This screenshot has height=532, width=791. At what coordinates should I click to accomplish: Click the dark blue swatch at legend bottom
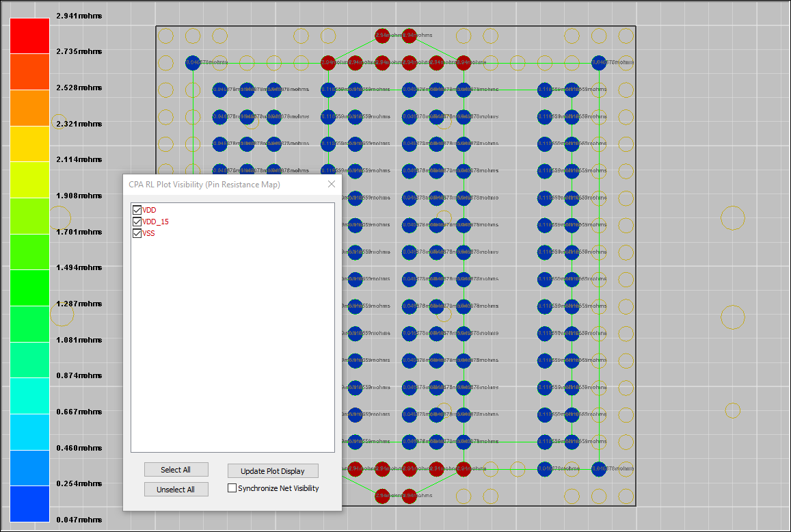[29, 504]
